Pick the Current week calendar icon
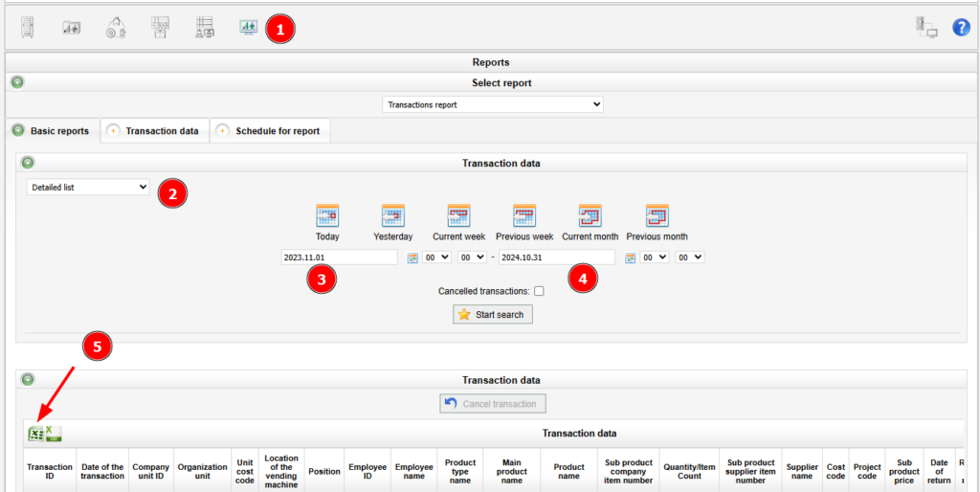980x492 pixels. 458,215
